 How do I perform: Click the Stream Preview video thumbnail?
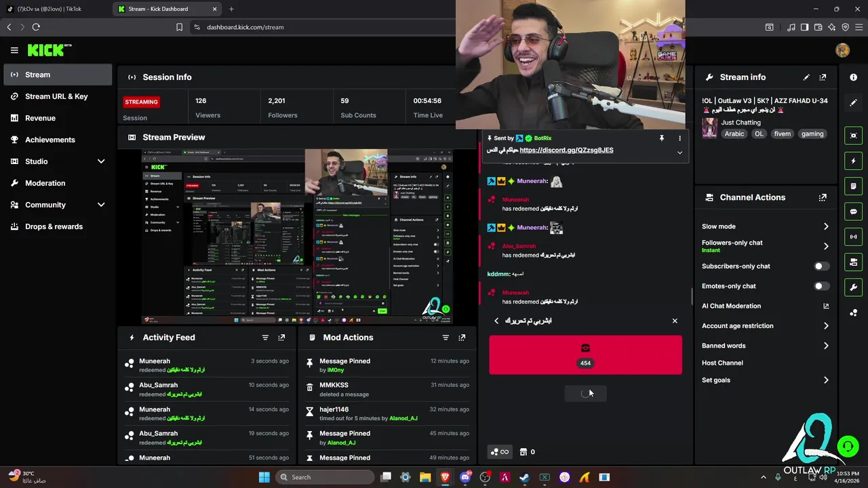[297, 236]
